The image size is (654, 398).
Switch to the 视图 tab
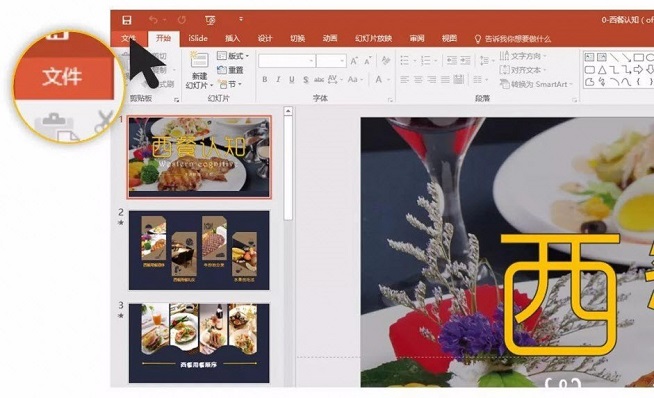(x=449, y=38)
